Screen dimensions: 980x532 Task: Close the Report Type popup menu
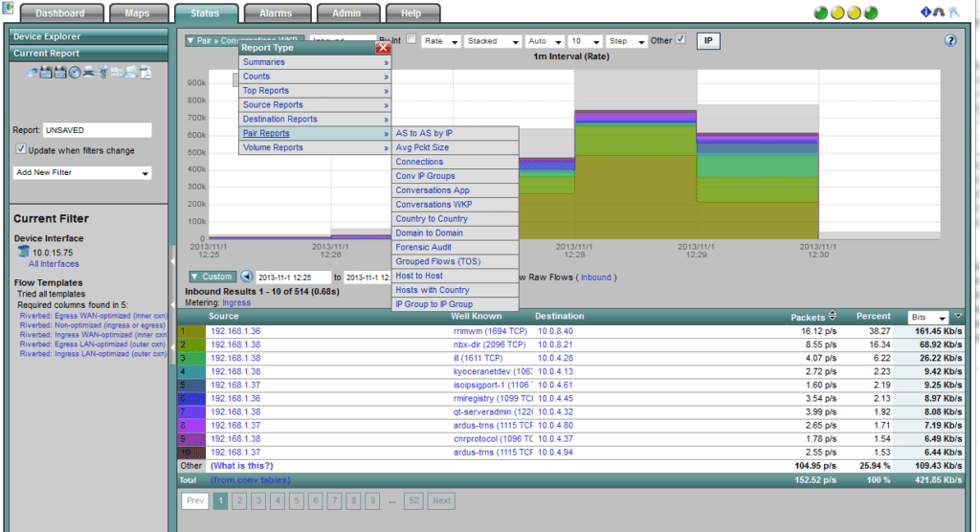[x=383, y=47]
